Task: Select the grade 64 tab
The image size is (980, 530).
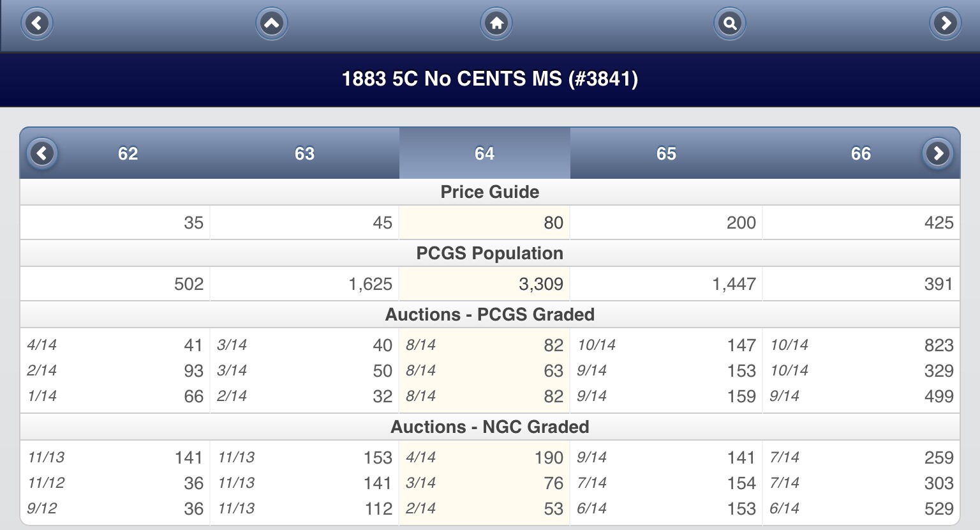Action: pos(484,153)
